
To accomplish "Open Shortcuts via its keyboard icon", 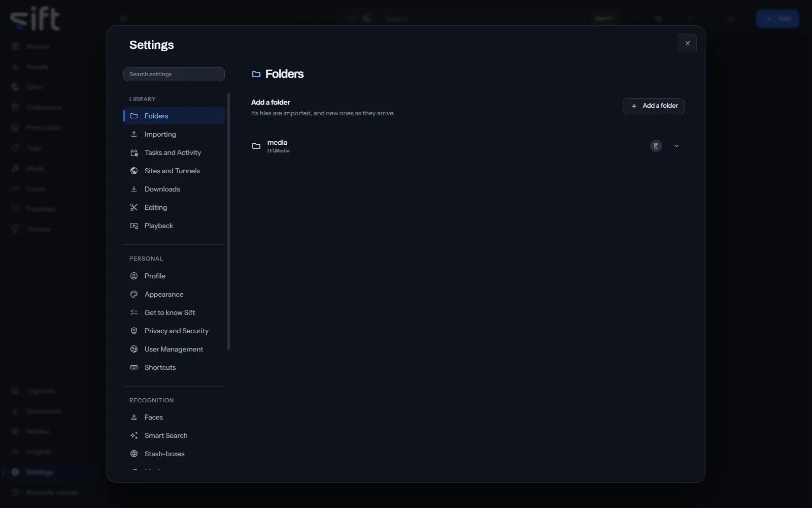I will pos(134,367).
